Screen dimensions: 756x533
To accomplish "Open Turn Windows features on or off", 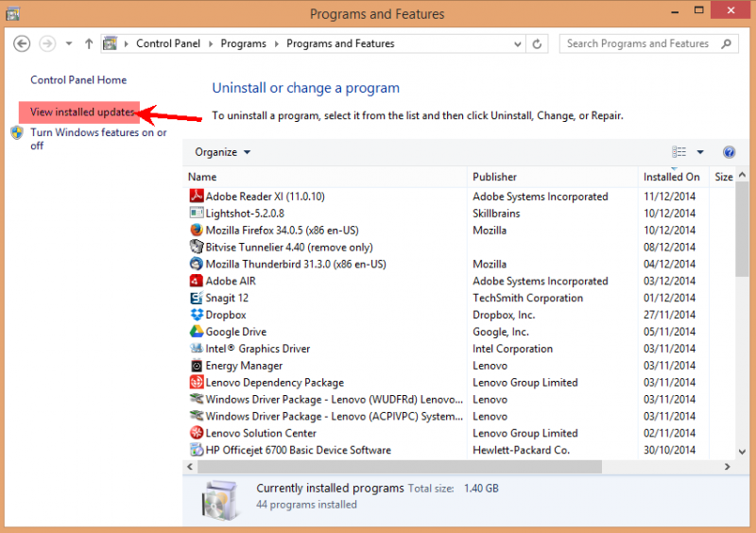I will pyautogui.click(x=98, y=139).
